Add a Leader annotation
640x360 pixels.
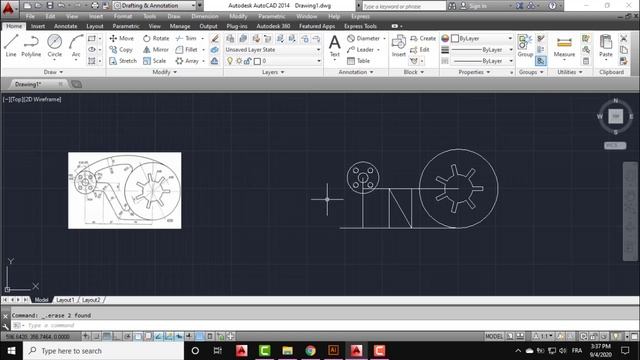(x=360, y=49)
